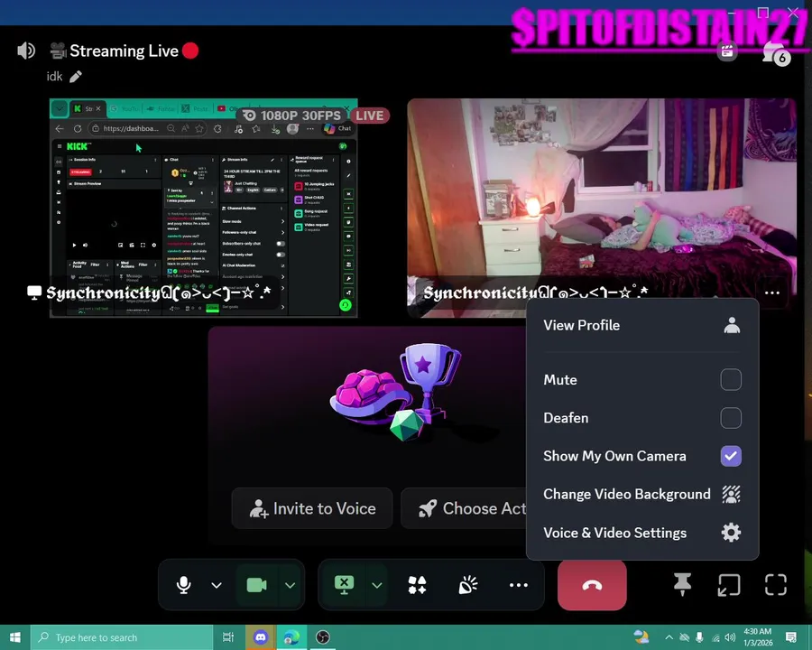The height and width of the screenshot is (650, 812).
Task: Click the crossed-out cloud tray icon
Action: coord(684,637)
